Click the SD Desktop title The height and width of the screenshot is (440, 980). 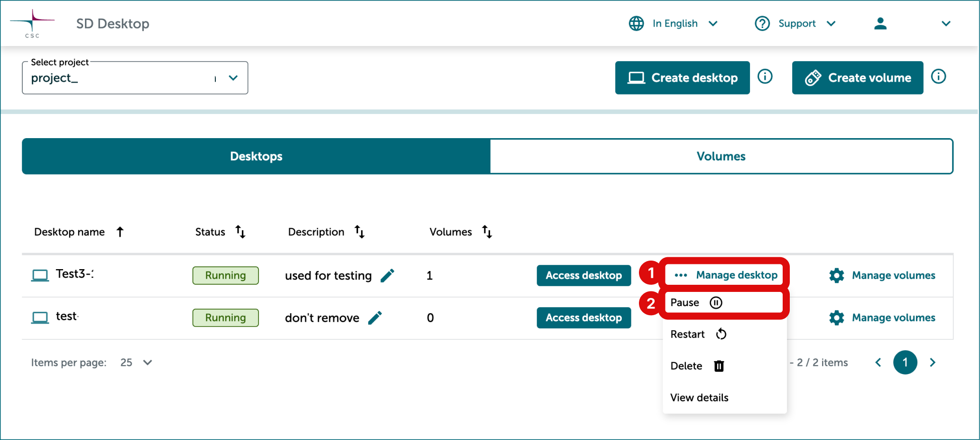[112, 23]
